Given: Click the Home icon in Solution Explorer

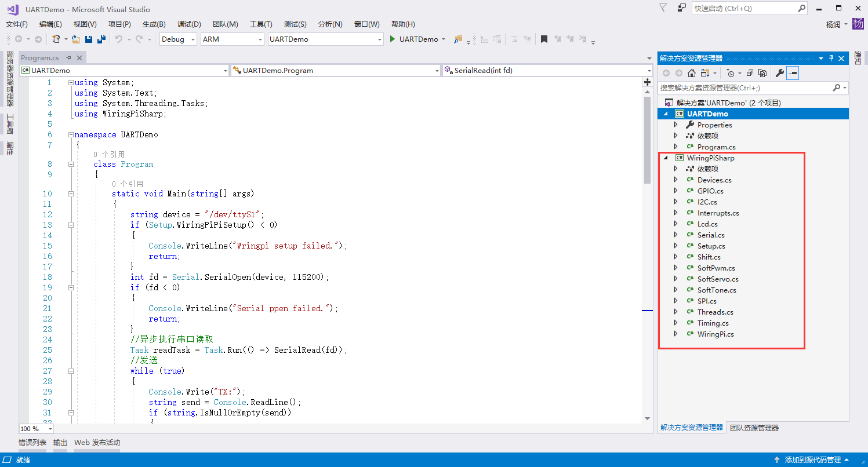Looking at the screenshot, I should pos(692,73).
